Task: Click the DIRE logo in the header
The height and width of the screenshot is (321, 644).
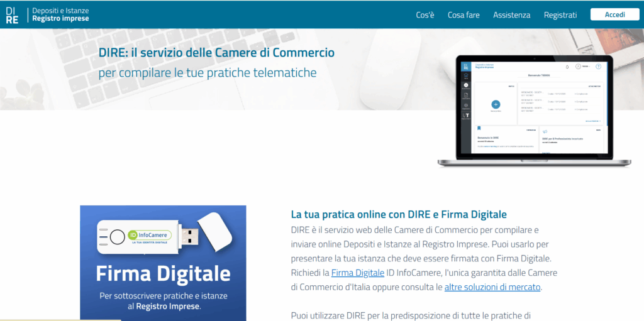Action: point(13,15)
